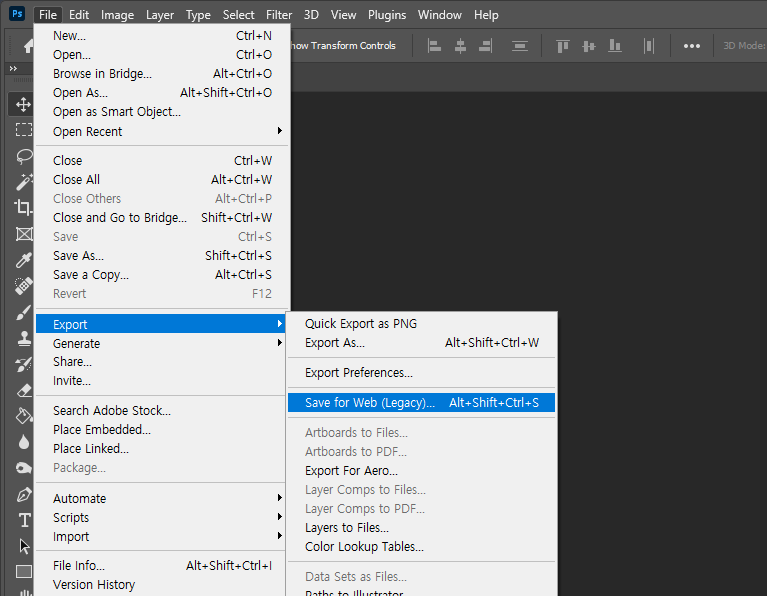
Task: Select the Path Selection tool
Action: point(24,546)
